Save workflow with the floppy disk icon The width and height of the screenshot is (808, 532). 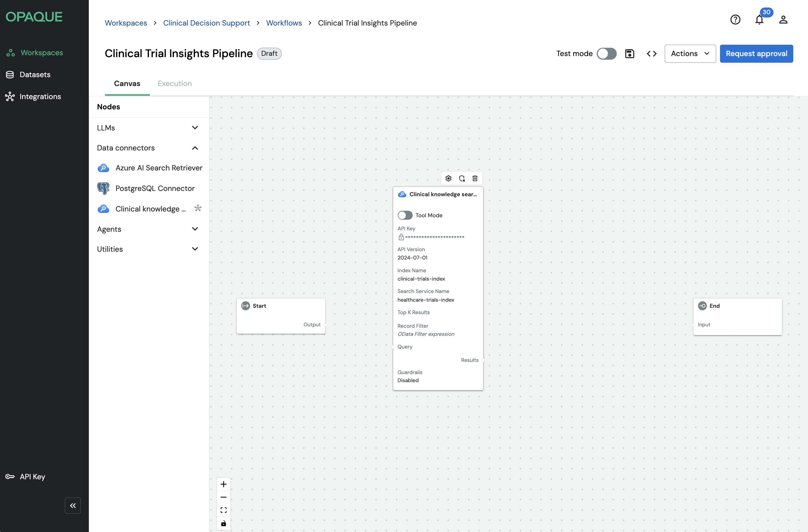click(x=630, y=54)
